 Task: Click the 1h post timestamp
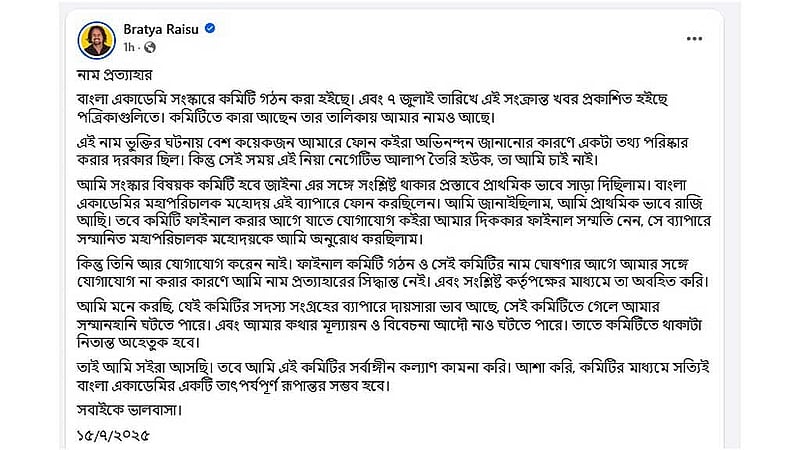(129, 47)
